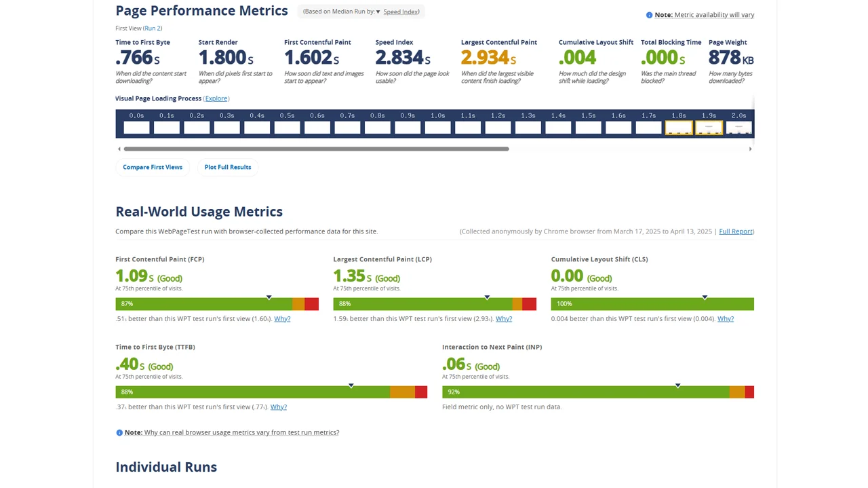Image resolution: width=868 pixels, height=488 pixels.
Task: Click Why? link under First Contentful Paint
Action: [282, 318]
